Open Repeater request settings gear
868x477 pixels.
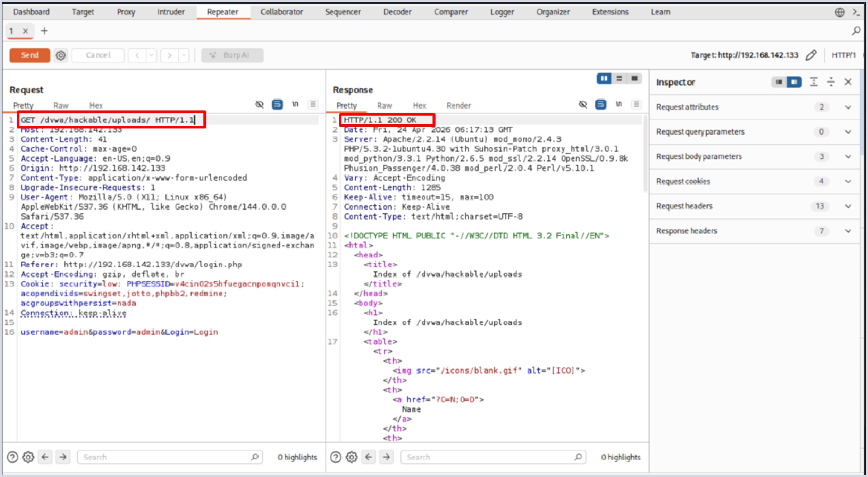pyautogui.click(x=61, y=55)
